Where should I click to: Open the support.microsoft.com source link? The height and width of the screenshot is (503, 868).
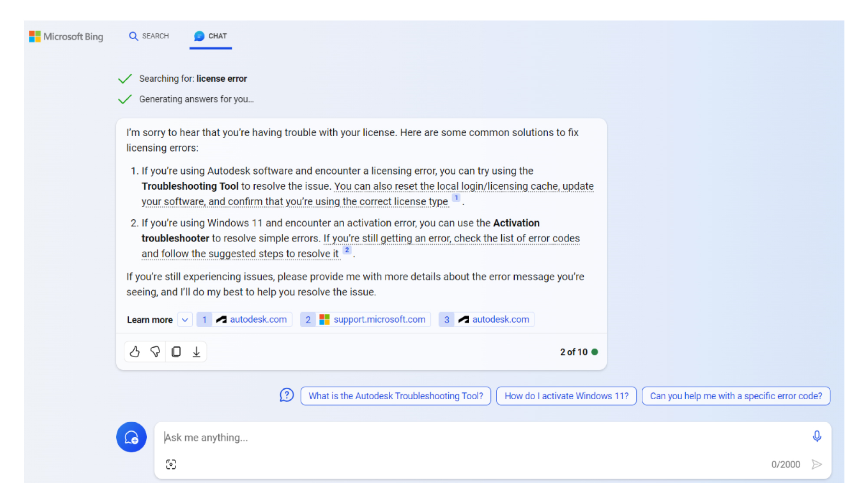pyautogui.click(x=365, y=320)
